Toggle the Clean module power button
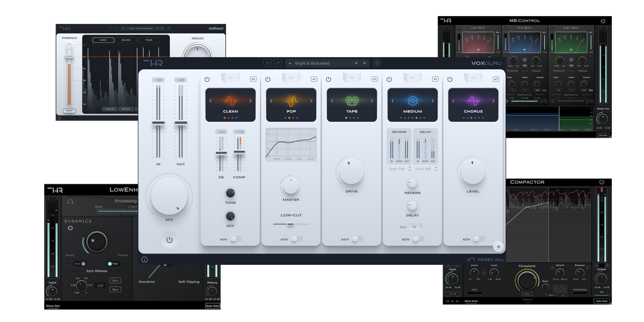The image size is (644, 322). [x=207, y=79]
